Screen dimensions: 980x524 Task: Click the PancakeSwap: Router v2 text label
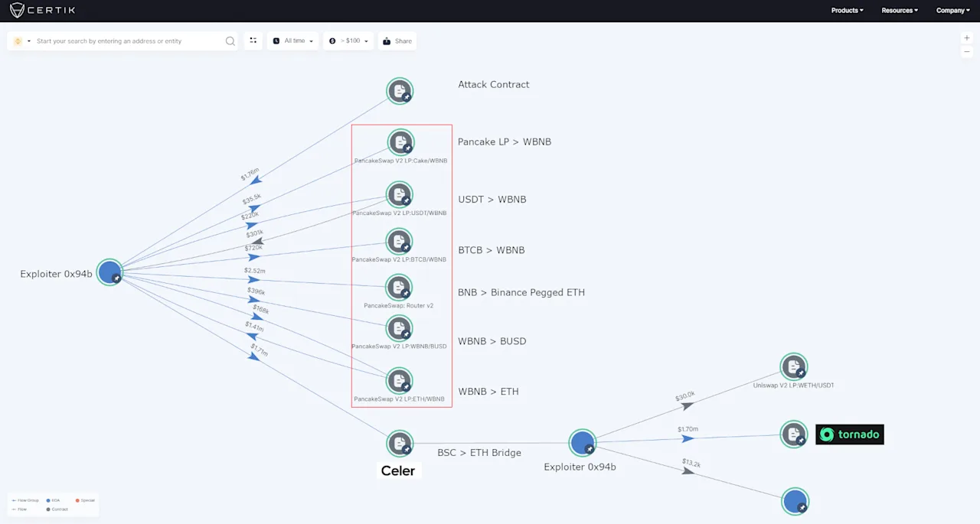pyautogui.click(x=398, y=305)
